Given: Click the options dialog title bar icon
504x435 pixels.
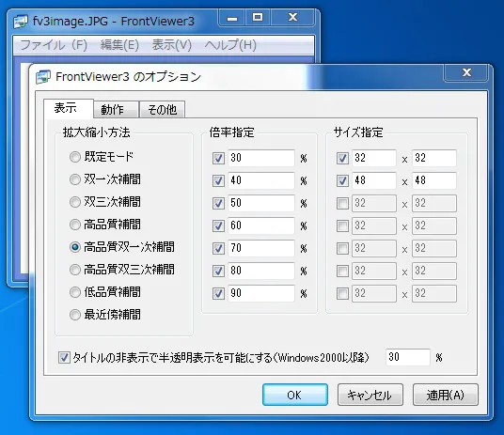Looking at the screenshot, I should [x=43, y=77].
